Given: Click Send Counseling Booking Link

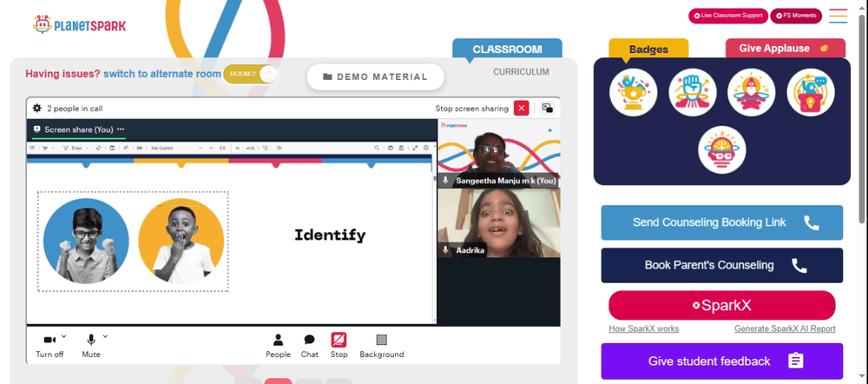Looking at the screenshot, I should tap(722, 222).
